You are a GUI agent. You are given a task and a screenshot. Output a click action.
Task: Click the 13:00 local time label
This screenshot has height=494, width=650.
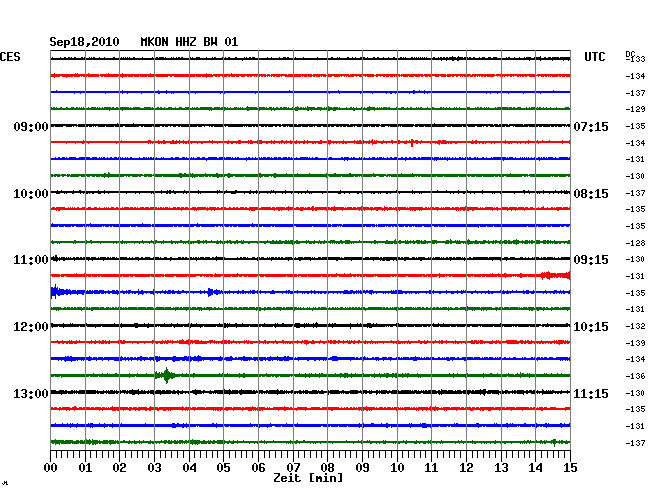coord(31,393)
